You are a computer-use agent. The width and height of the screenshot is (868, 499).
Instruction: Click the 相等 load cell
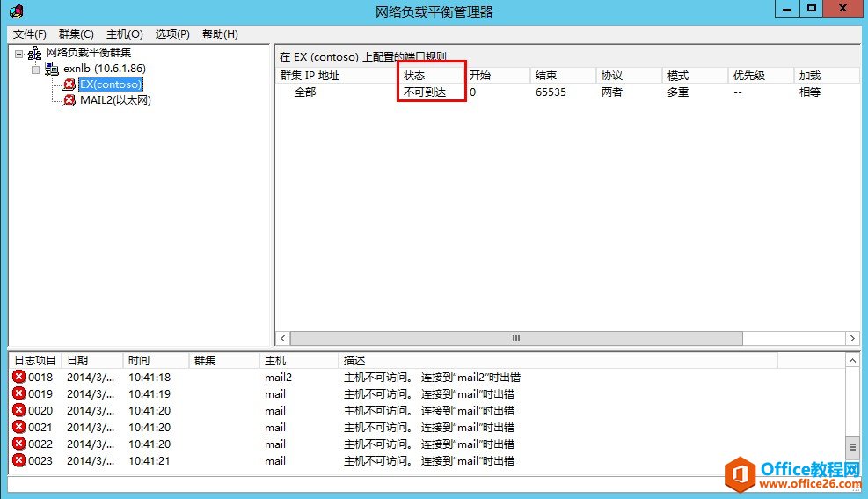coord(809,92)
